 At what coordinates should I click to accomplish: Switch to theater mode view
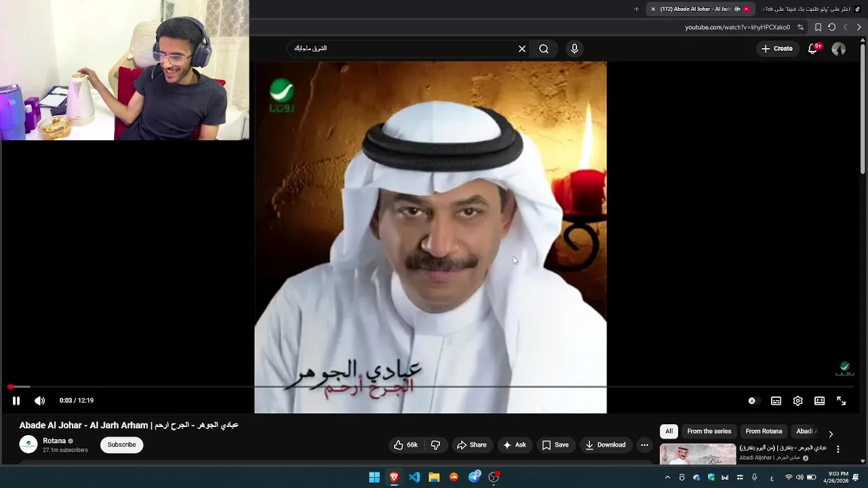(x=820, y=401)
